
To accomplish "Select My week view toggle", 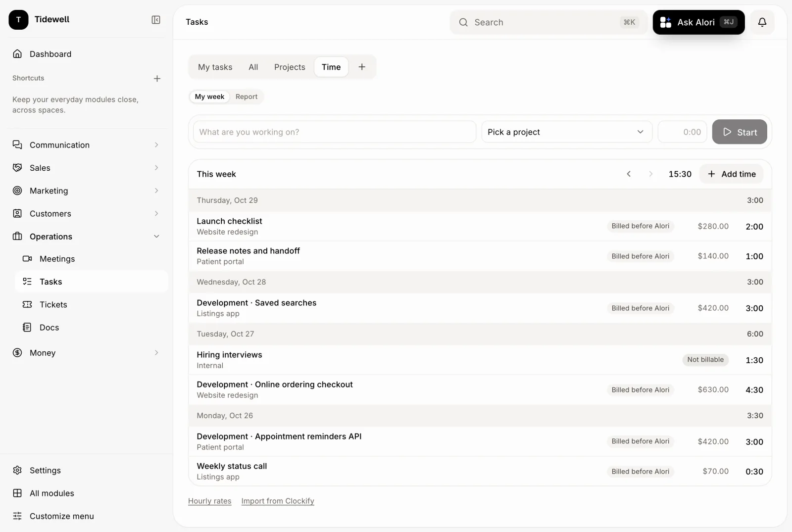I will [x=209, y=97].
